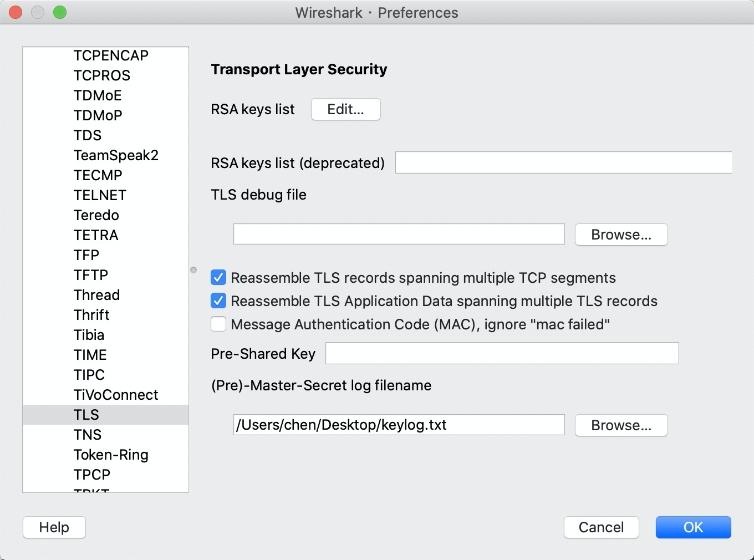This screenshot has width=754, height=560.
Task: Pick Teredo from the protocol list
Action: point(105,215)
